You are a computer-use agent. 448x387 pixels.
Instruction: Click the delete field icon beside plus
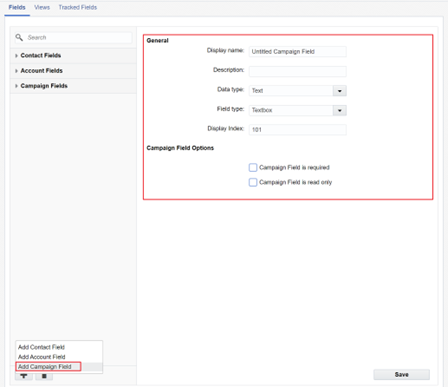[44, 376]
